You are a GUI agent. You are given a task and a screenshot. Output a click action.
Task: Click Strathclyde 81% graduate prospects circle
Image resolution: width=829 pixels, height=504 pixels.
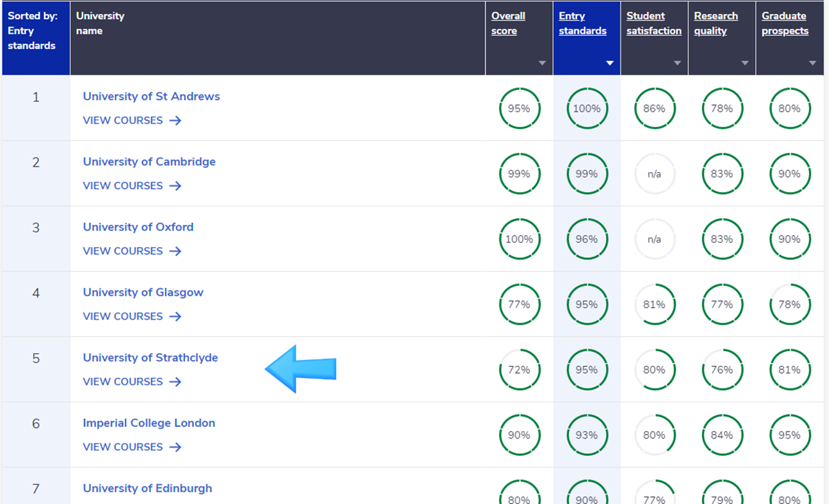[790, 370]
